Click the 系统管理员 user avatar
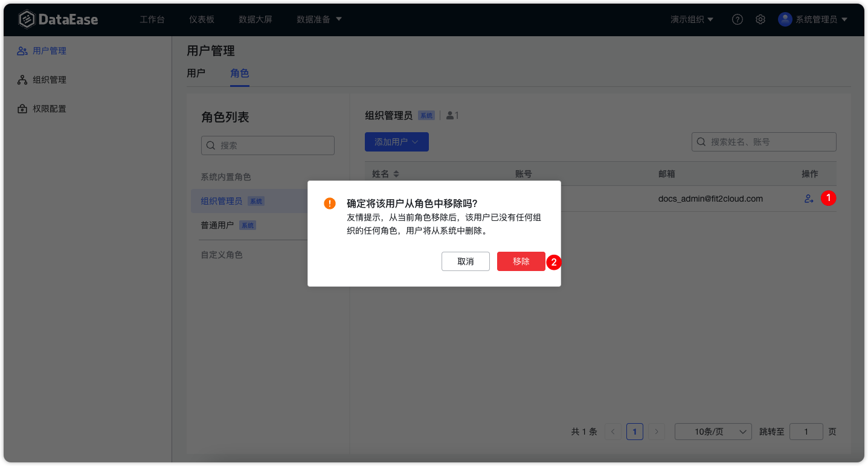The image size is (868, 466). [785, 19]
